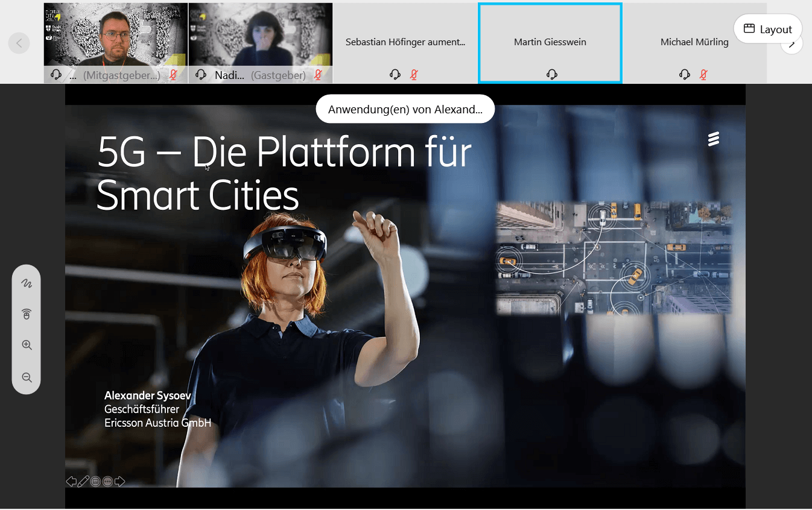Click headset icon on Martin Giesswein tile
This screenshot has width=812, height=510.
(551, 75)
